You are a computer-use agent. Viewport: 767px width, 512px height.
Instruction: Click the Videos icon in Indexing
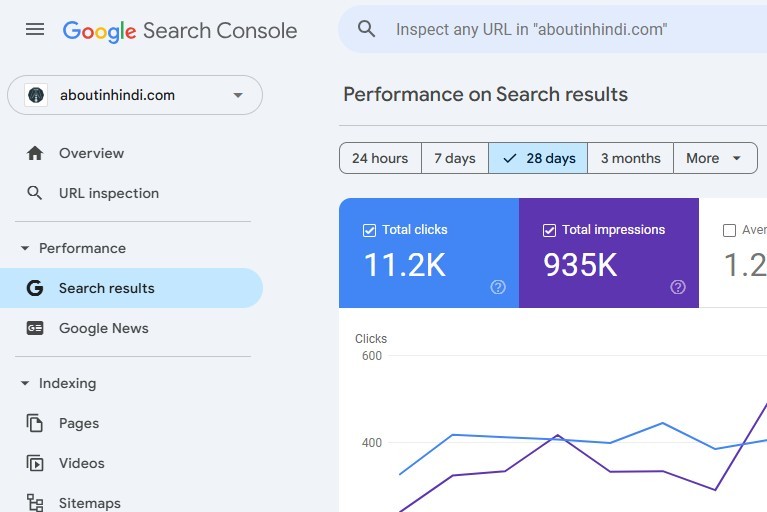[35, 463]
